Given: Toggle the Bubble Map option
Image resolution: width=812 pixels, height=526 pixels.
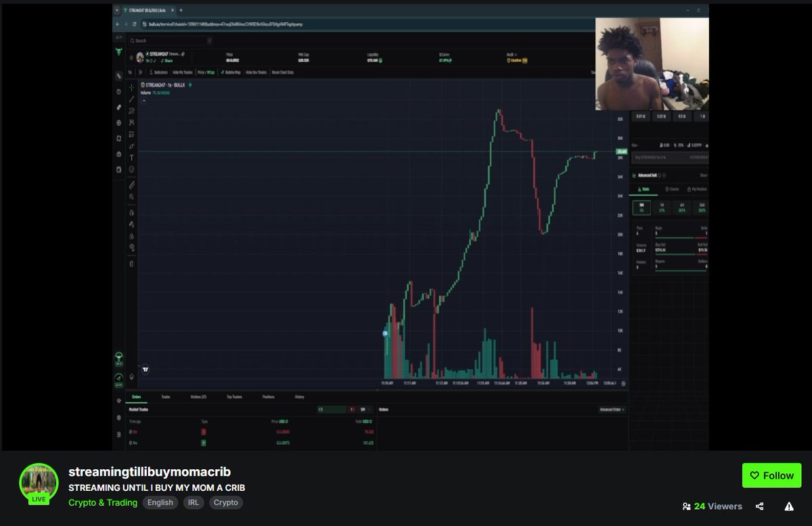Looking at the screenshot, I should [231, 72].
